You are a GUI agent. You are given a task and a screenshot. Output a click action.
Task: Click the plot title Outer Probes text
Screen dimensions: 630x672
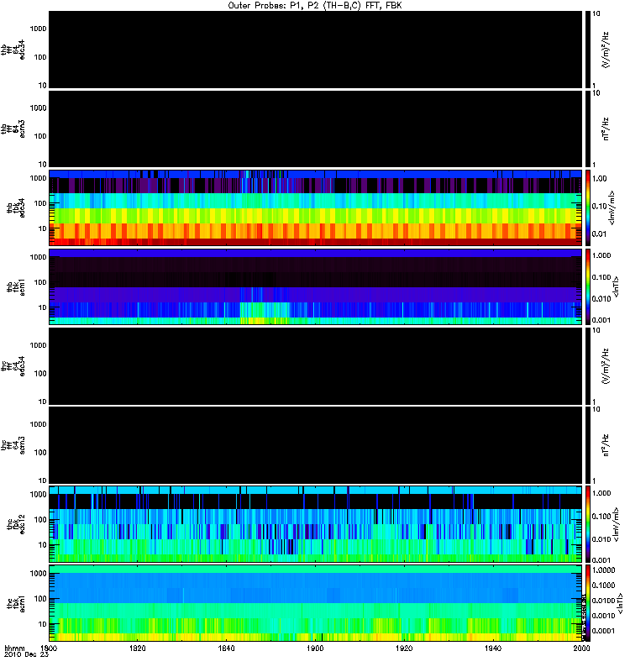point(314,6)
